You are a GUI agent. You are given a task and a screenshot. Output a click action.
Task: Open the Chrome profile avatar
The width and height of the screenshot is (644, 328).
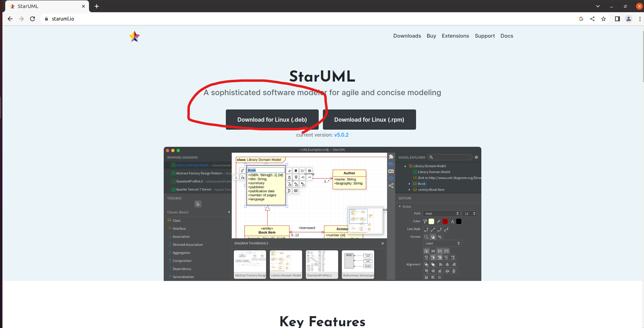tap(629, 19)
